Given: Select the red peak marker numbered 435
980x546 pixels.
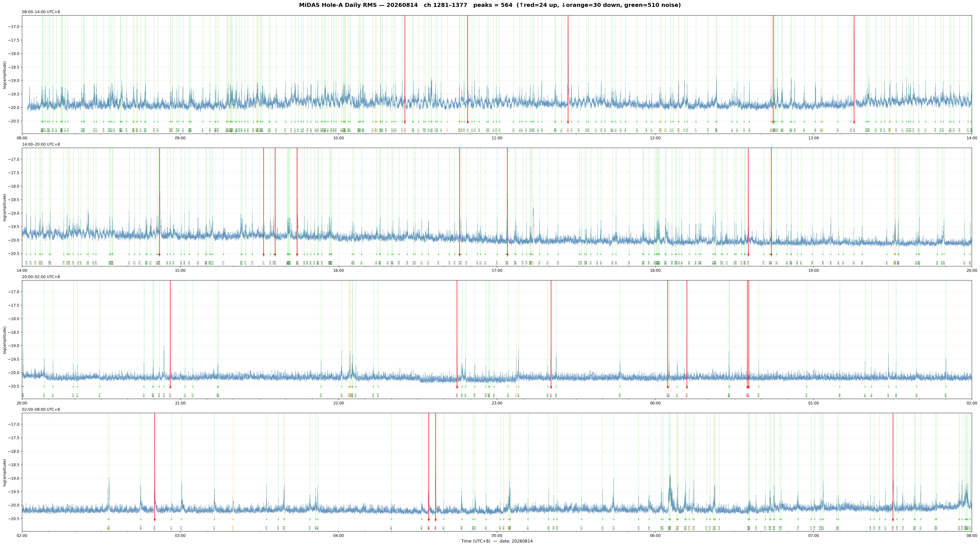Looking at the screenshot, I should pyautogui.click(x=457, y=387).
